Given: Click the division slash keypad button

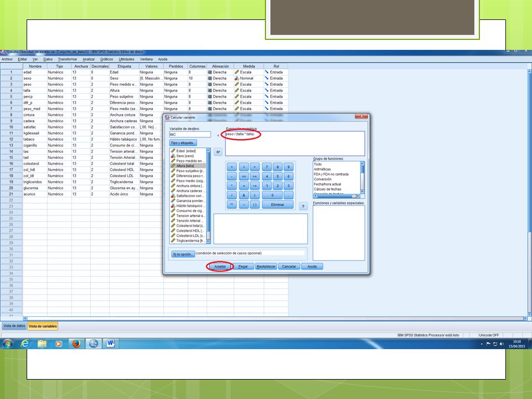Looking at the screenshot, I should [232, 196].
